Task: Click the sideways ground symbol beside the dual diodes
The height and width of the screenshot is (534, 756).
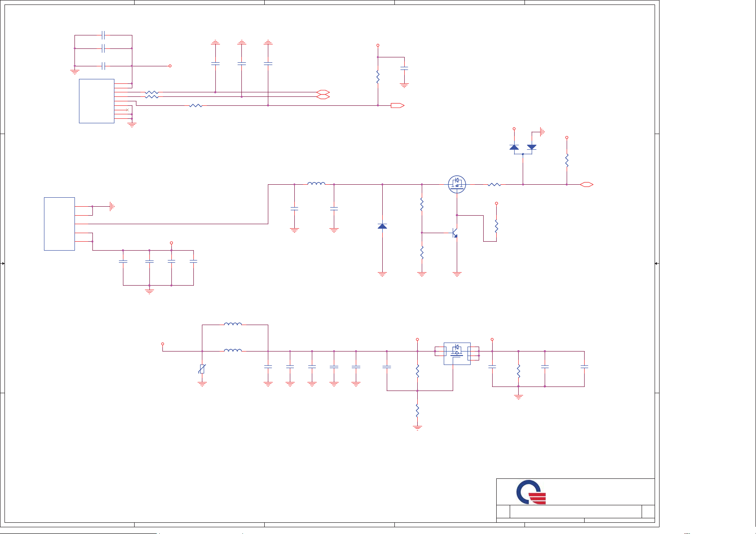Action: tap(543, 132)
